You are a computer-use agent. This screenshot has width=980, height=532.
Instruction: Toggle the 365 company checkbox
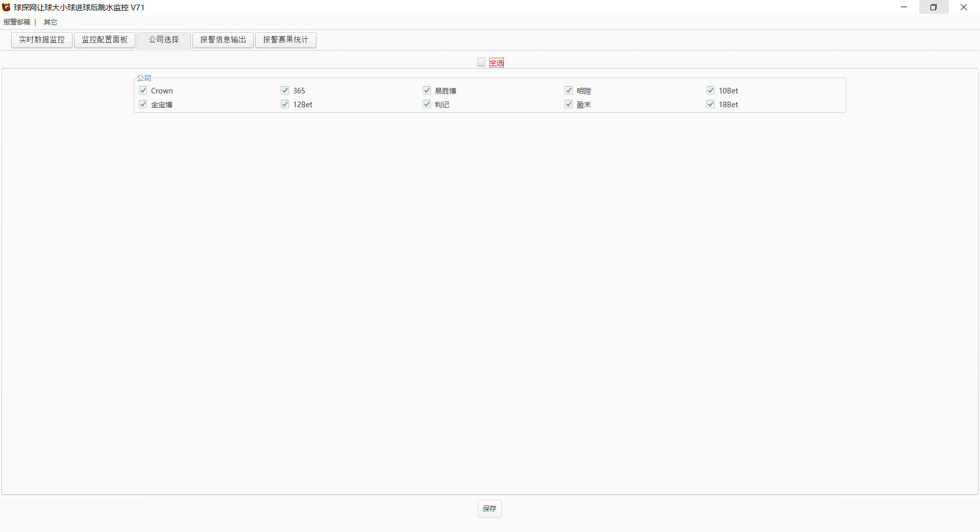pos(285,90)
